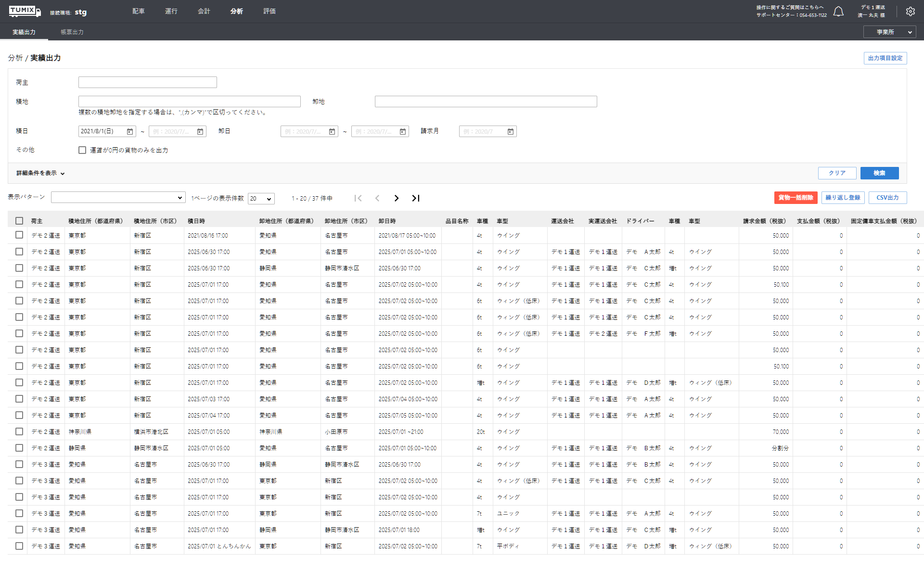This screenshot has width=924, height=570.
Task: Open the settings gear icon
Action: (910, 12)
